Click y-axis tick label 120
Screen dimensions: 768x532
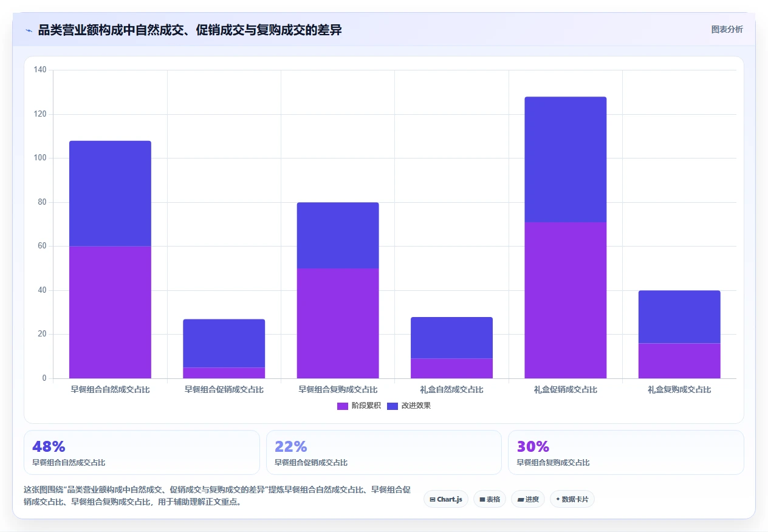pyautogui.click(x=41, y=114)
